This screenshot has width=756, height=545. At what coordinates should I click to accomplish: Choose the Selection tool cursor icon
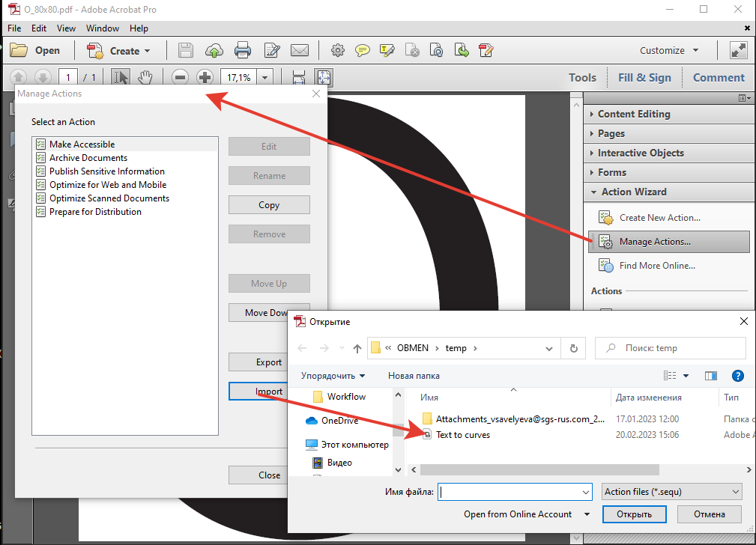point(120,77)
